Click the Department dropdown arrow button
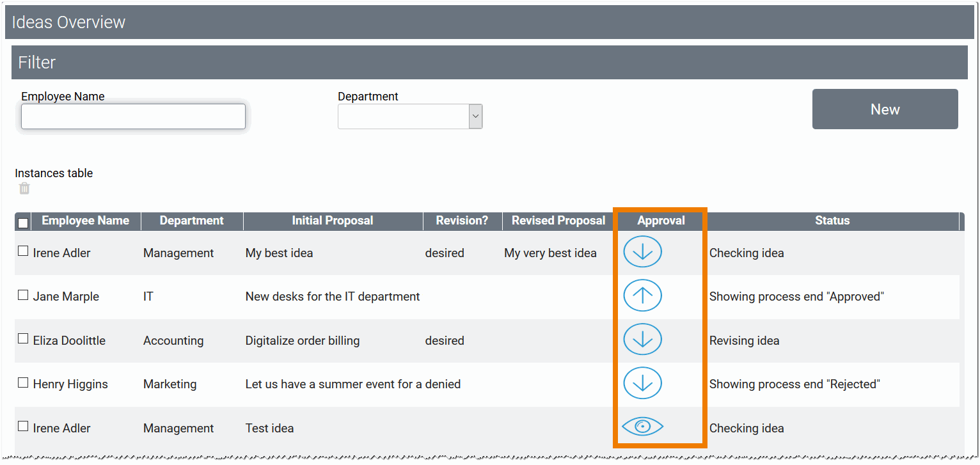 (x=475, y=116)
